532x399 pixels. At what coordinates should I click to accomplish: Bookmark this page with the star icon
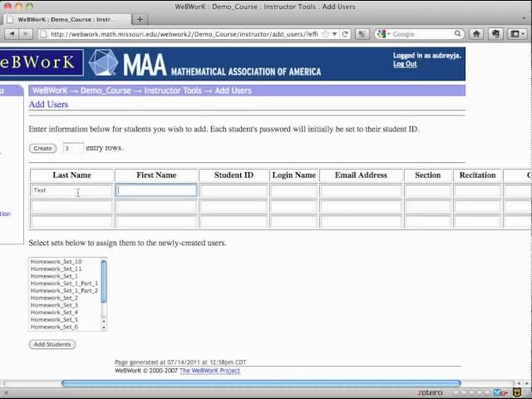[325, 34]
